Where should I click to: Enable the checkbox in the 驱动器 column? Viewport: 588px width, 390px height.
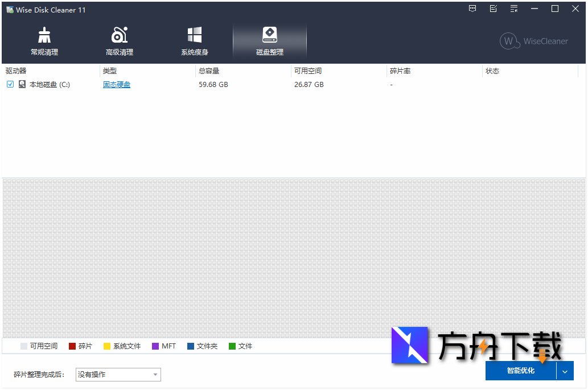pos(10,84)
